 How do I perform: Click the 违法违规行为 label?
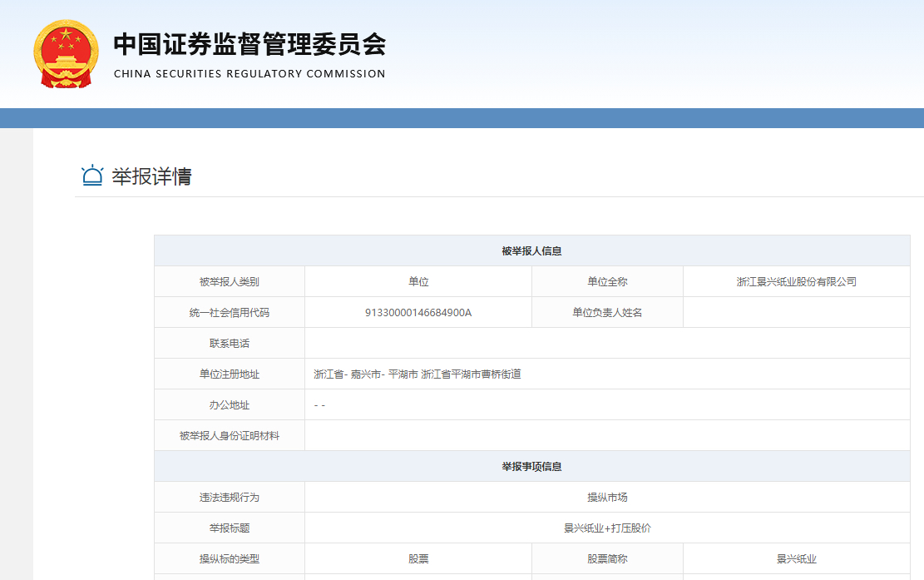(230, 497)
